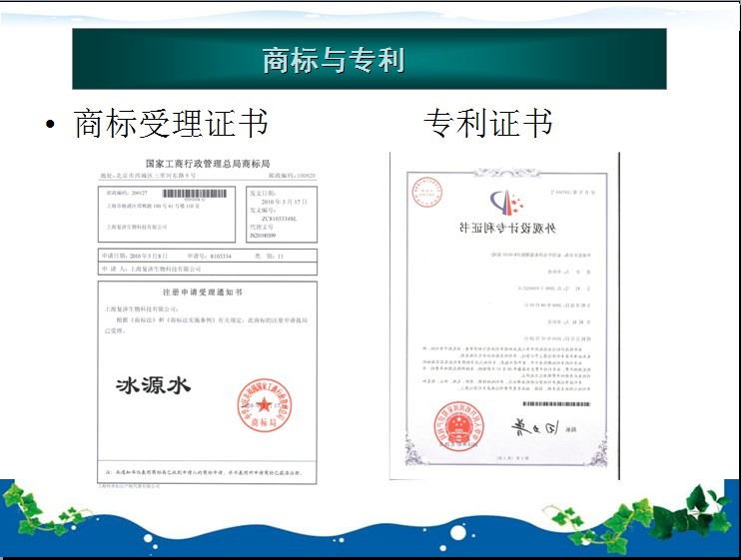
Task: Click the barcode on the patent certificate
Action: pos(556,404)
